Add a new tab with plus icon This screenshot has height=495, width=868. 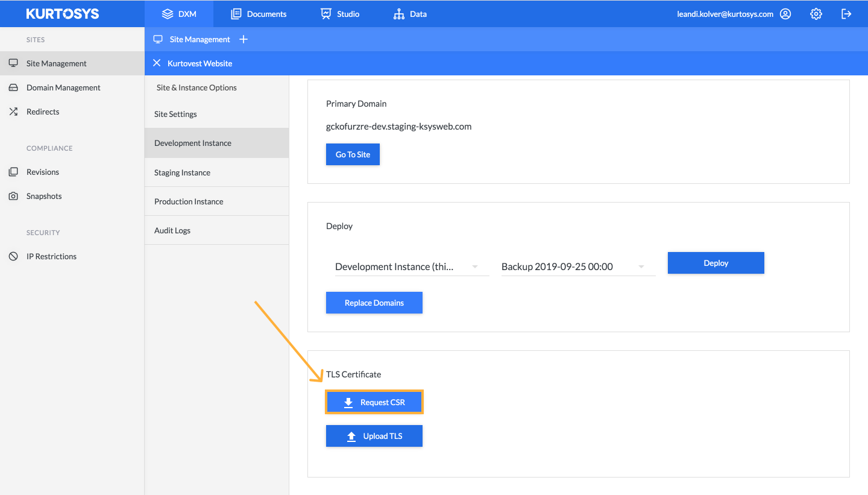(244, 39)
